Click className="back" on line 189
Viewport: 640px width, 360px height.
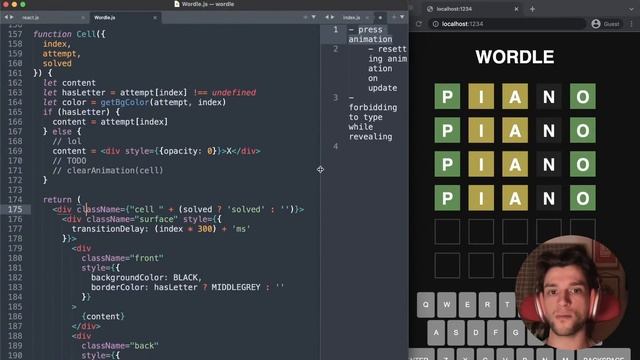(120, 346)
